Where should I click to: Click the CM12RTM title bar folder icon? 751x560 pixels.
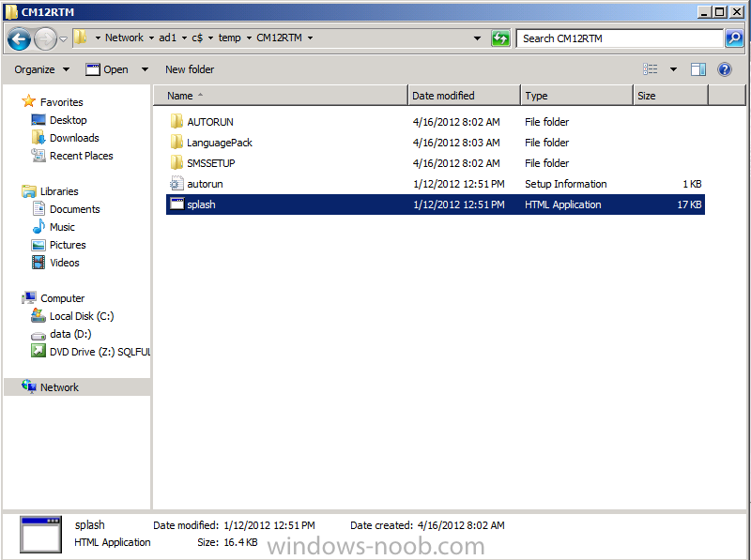pos(11,11)
